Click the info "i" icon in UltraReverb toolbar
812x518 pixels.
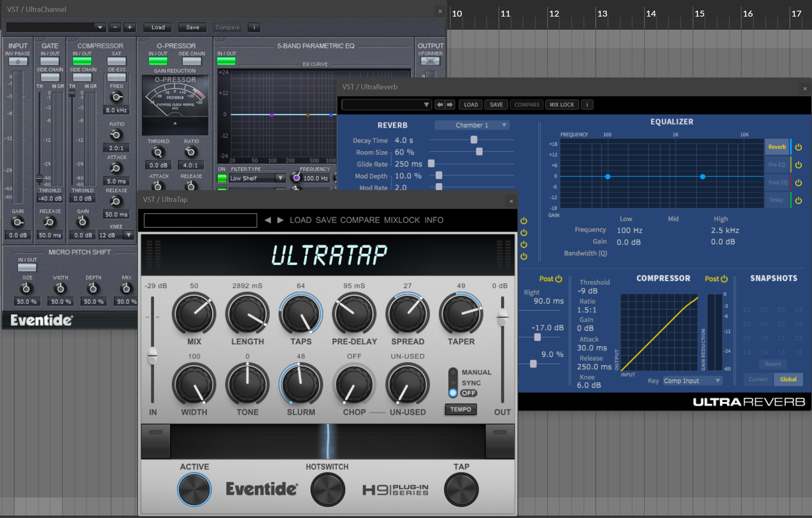click(x=587, y=104)
